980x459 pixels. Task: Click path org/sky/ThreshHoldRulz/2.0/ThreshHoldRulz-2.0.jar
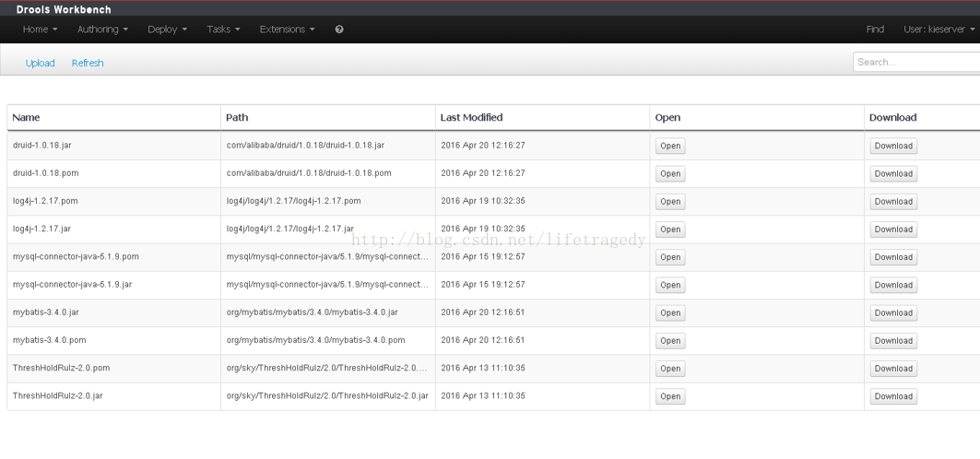coord(327,396)
